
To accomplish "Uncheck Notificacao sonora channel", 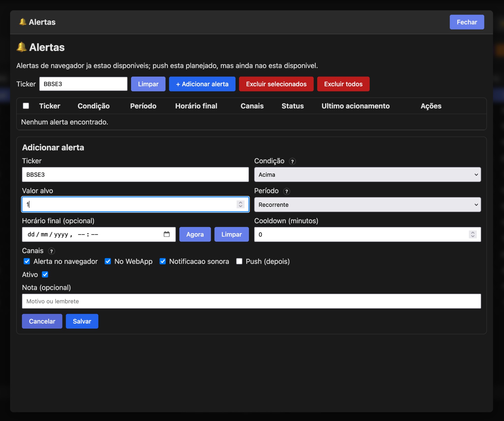I will click(x=163, y=261).
